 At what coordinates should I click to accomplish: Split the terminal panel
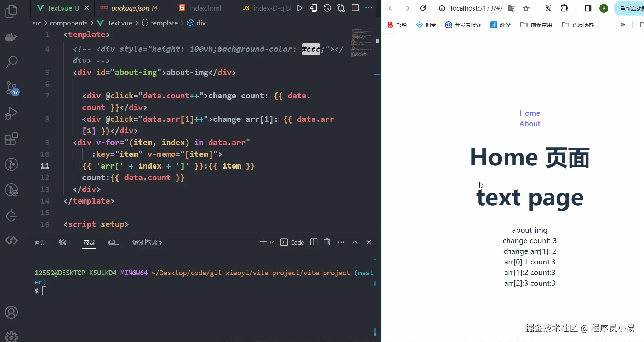tap(314, 242)
